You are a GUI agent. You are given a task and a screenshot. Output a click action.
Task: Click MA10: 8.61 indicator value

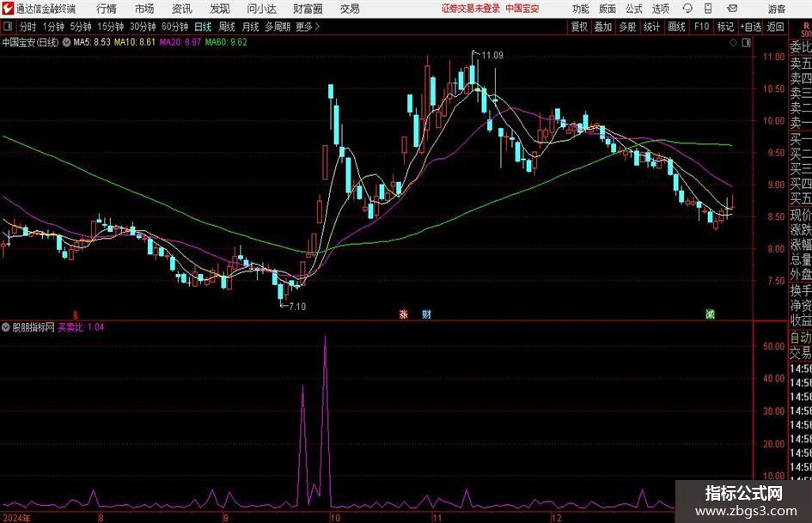pyautogui.click(x=135, y=42)
